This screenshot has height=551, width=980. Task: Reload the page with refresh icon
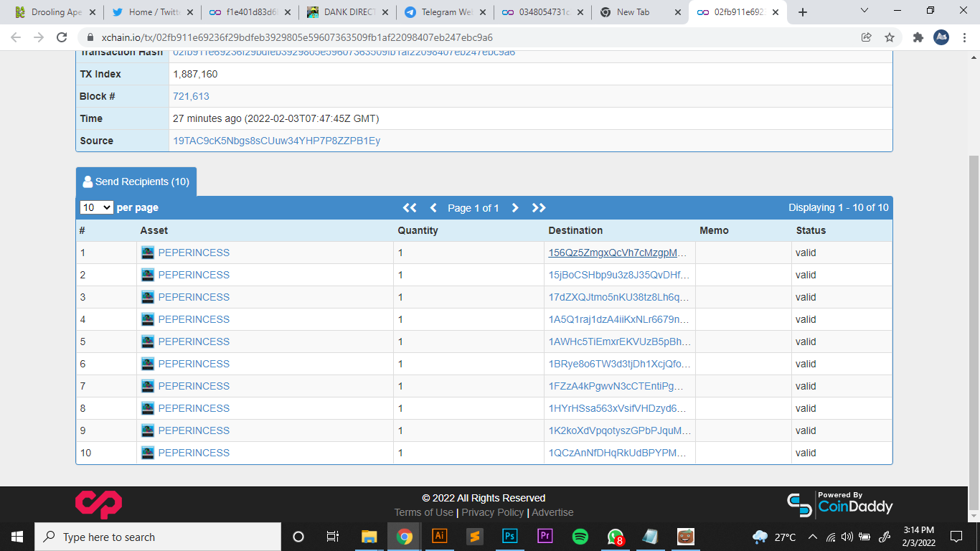click(62, 37)
